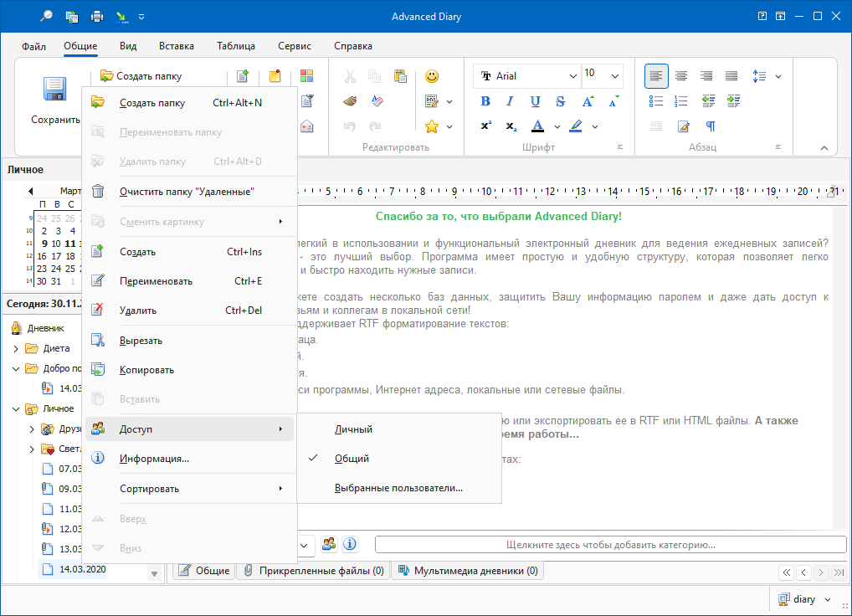Click the Создать папку ribbon button
852x616 pixels.
point(141,76)
